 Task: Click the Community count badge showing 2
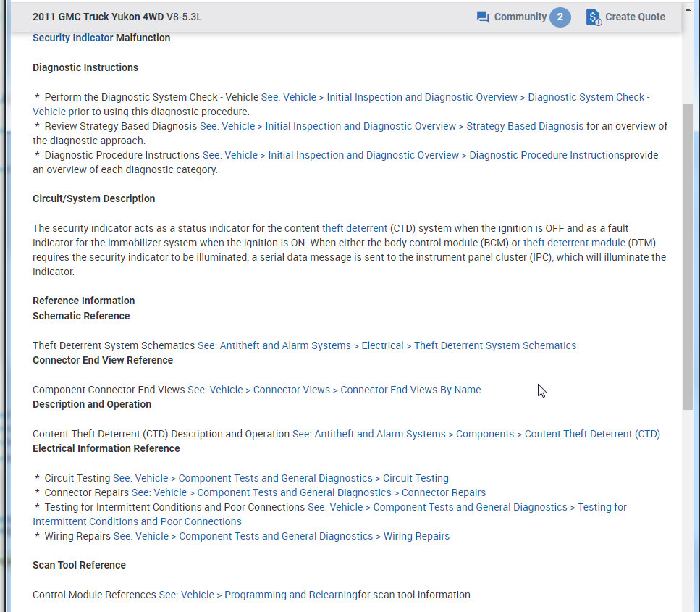coord(560,17)
